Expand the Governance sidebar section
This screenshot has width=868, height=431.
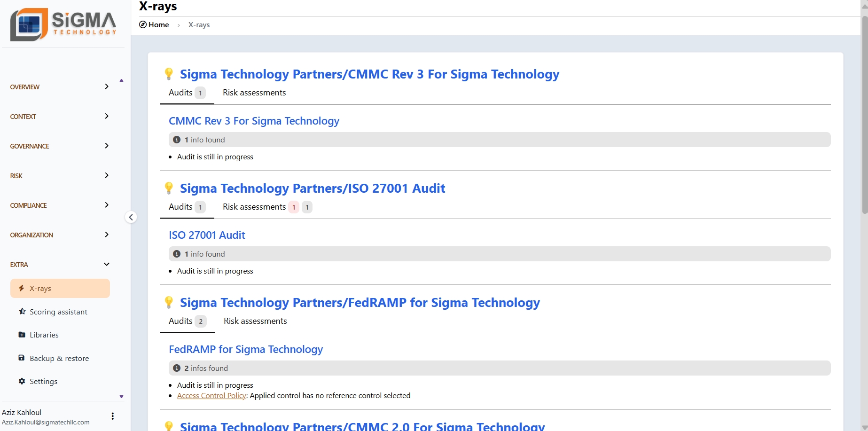pyautogui.click(x=60, y=146)
